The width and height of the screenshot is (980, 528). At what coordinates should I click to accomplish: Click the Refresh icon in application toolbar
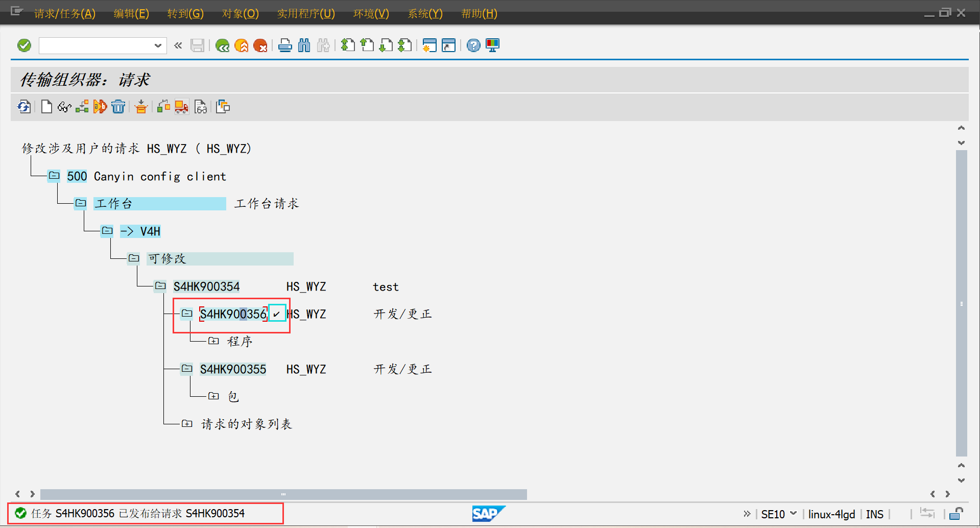pos(24,107)
